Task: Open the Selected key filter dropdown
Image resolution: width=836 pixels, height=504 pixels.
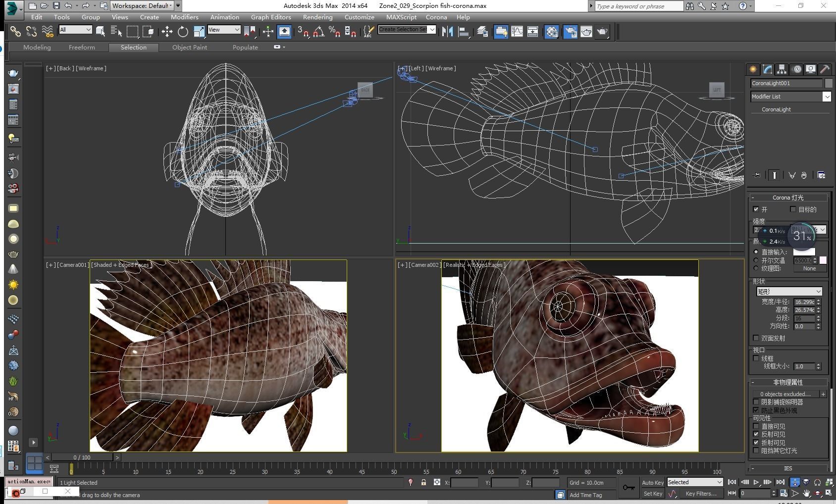Action: (695, 482)
